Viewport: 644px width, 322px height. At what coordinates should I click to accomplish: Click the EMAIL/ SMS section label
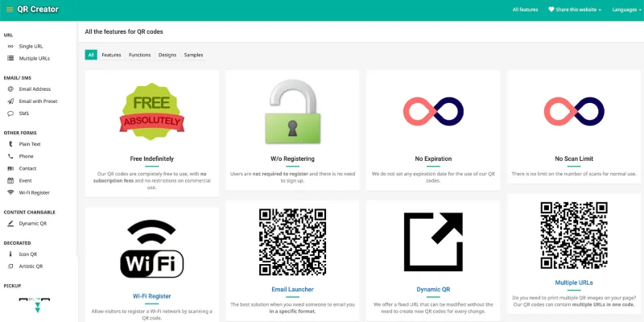17,77
